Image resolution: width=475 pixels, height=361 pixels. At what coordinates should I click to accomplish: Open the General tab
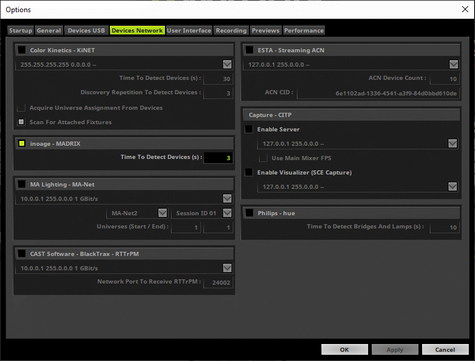tap(49, 31)
